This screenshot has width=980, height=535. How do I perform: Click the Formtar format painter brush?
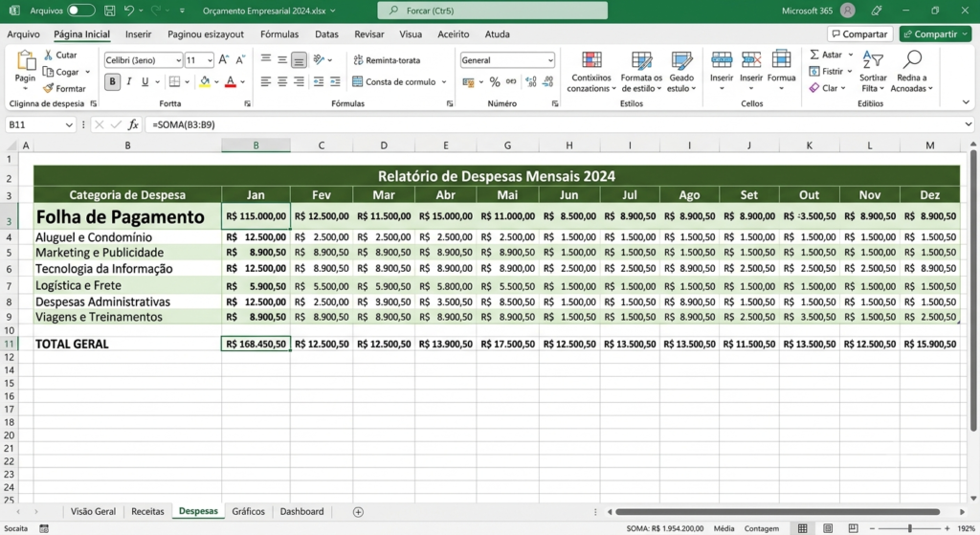[x=48, y=89]
